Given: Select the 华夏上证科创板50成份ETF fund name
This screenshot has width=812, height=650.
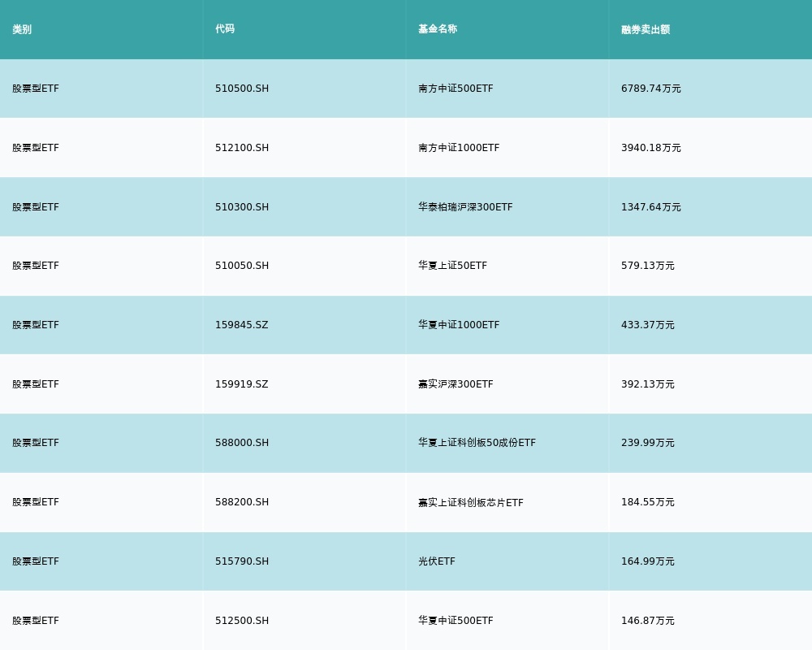Looking at the screenshot, I should pos(477,443).
